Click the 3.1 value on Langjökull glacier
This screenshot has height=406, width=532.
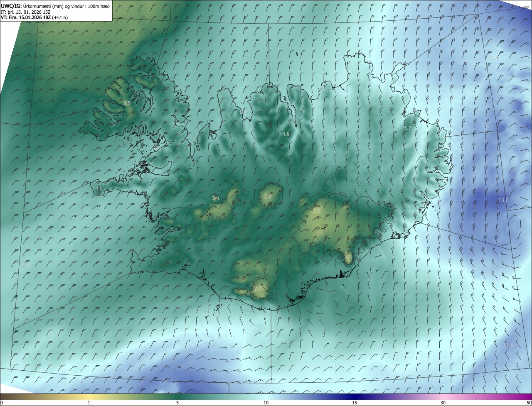[215, 198]
